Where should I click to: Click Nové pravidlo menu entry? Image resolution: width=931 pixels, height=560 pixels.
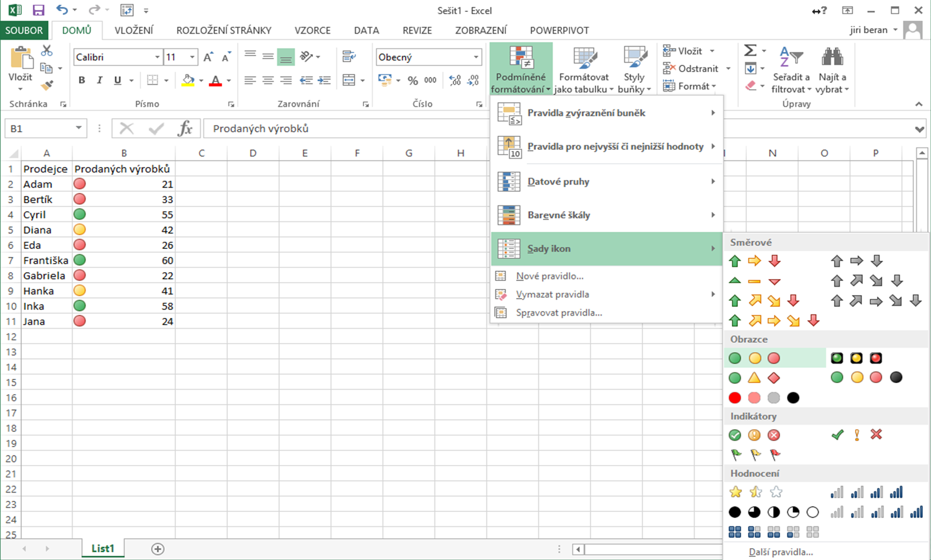click(607, 276)
